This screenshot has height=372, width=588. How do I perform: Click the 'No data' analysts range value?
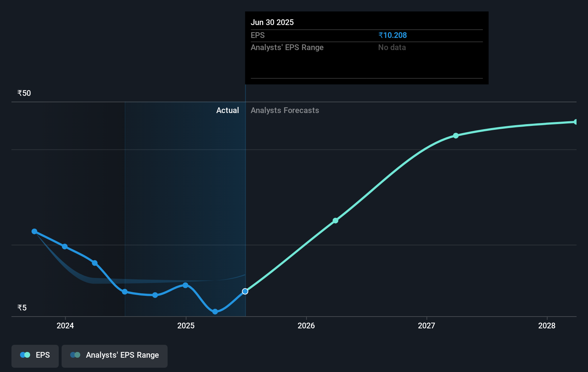click(x=392, y=47)
